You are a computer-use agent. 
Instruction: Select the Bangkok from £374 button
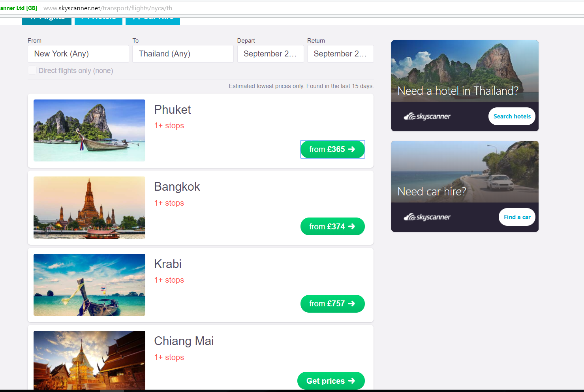point(332,227)
